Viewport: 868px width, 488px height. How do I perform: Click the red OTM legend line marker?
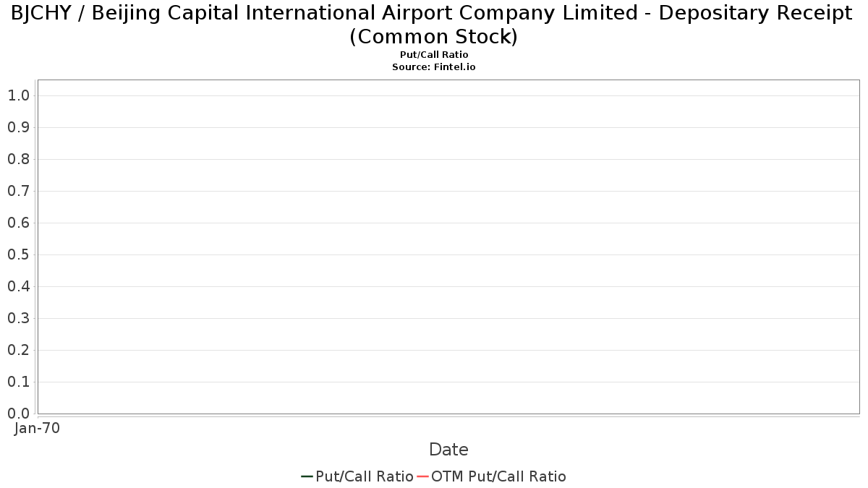pos(422,476)
